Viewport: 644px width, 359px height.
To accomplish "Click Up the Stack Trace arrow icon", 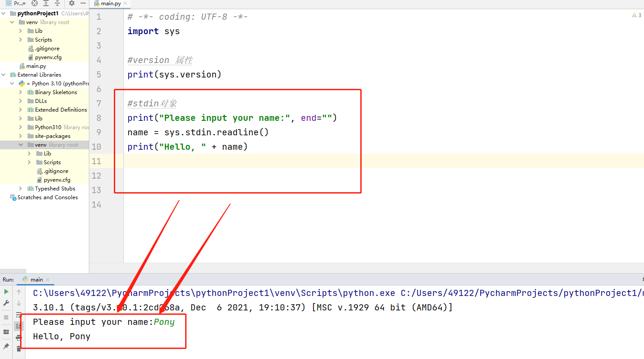I will coord(19,292).
